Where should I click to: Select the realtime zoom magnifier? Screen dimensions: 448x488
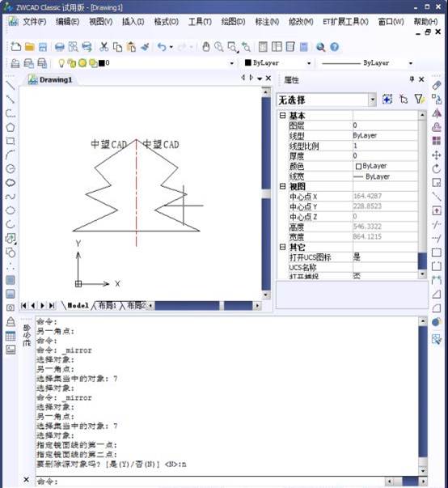point(219,47)
